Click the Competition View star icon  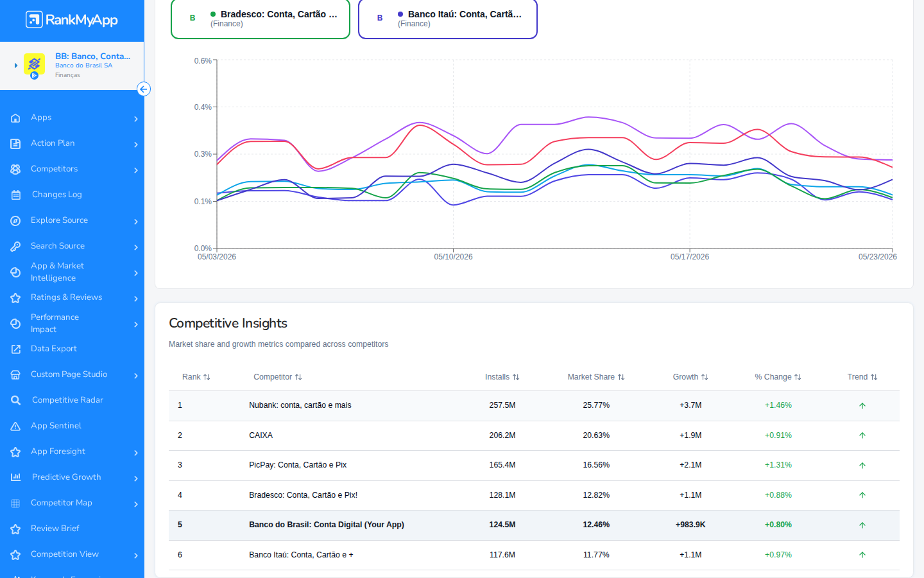[x=15, y=555]
